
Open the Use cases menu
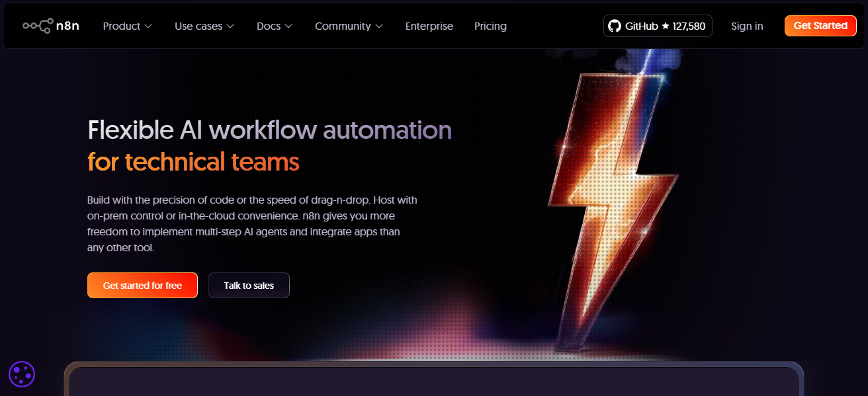[204, 26]
